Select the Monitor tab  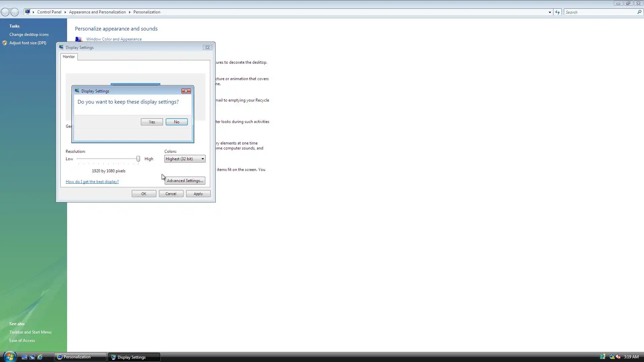pyautogui.click(x=69, y=57)
